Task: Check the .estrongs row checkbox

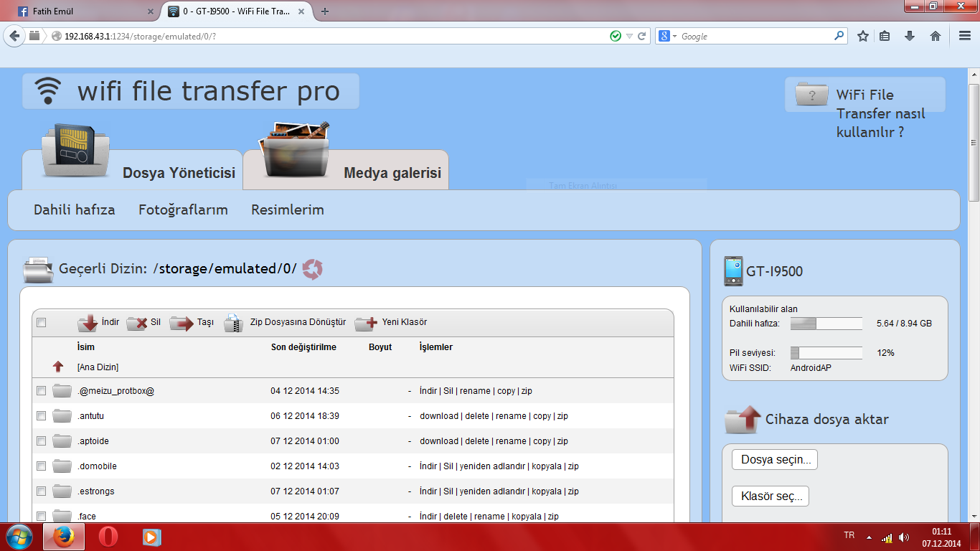Action: tap(42, 491)
